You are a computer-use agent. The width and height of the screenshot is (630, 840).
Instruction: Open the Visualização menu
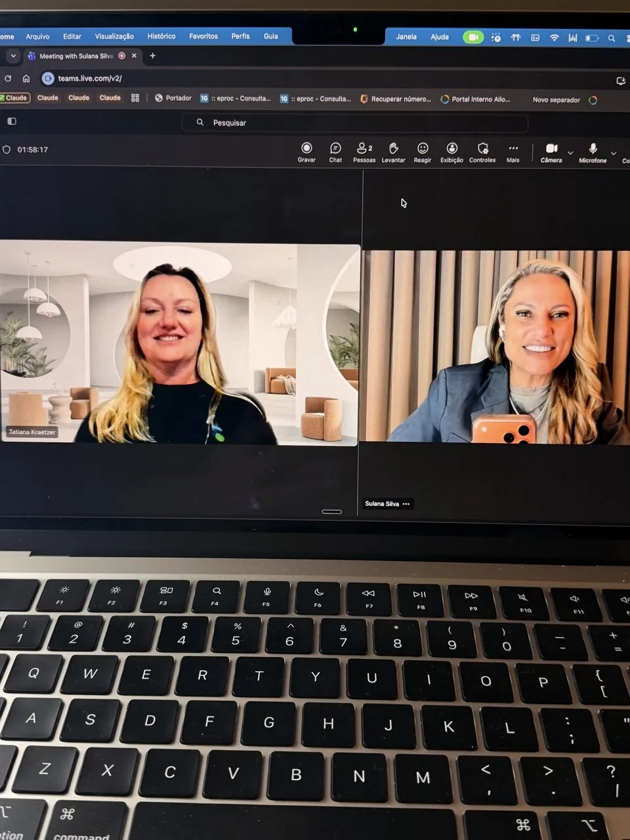click(114, 36)
